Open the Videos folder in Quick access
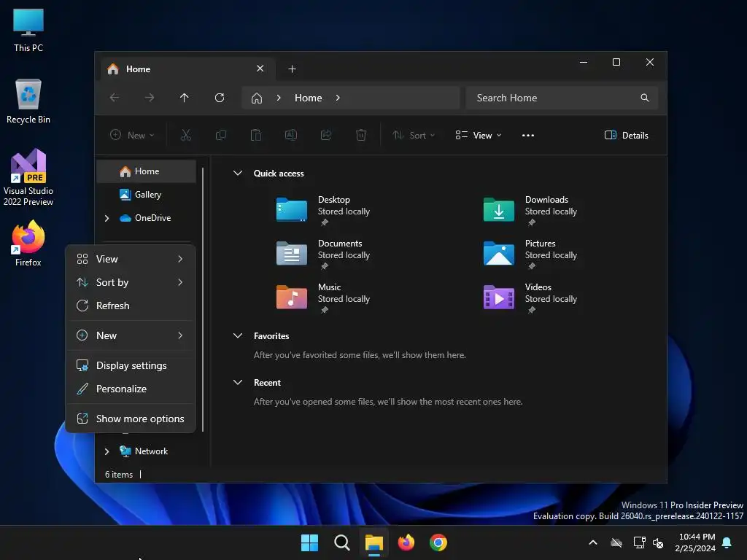 (530, 297)
